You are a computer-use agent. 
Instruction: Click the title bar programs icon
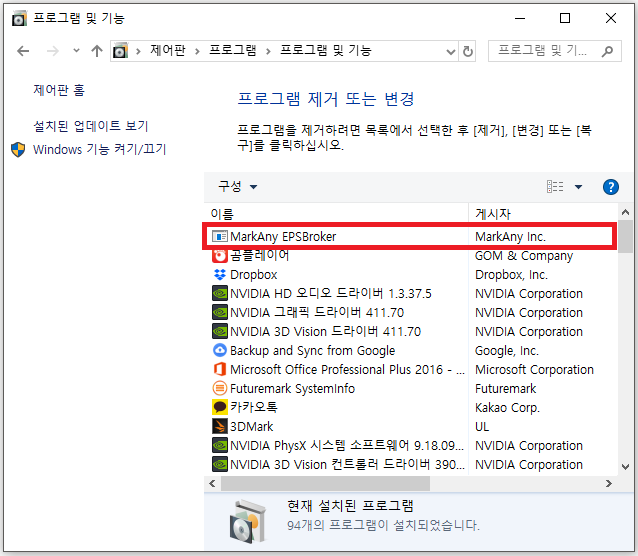point(19,19)
